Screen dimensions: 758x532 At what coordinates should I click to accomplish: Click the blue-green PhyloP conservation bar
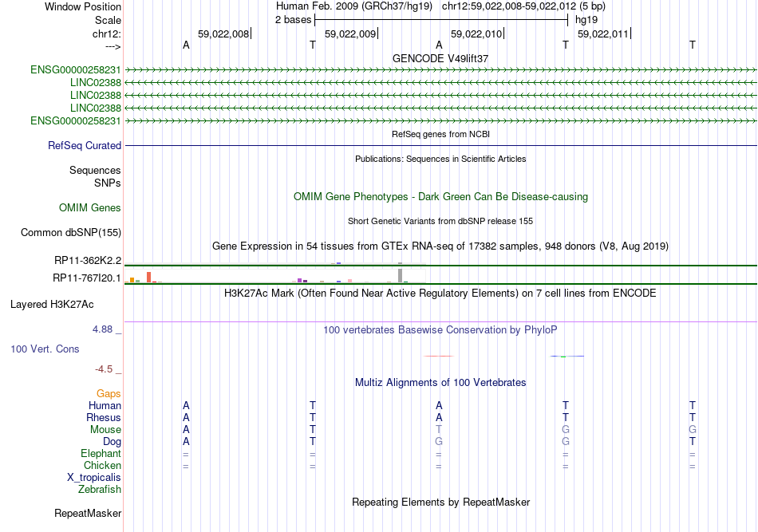tap(567, 356)
